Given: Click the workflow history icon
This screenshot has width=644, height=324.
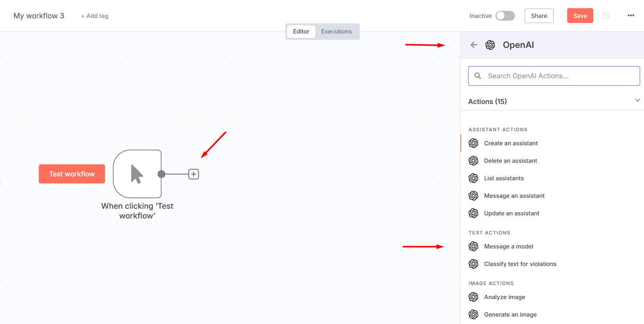Looking at the screenshot, I should 606,16.
